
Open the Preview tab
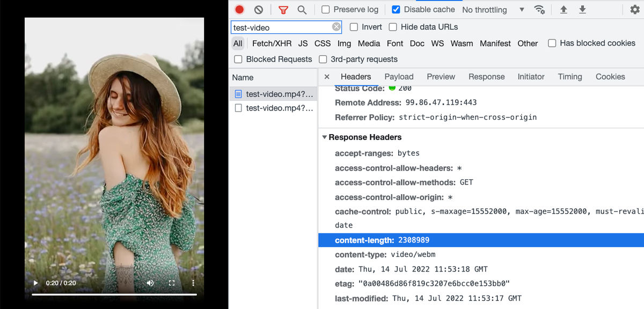coord(441,77)
